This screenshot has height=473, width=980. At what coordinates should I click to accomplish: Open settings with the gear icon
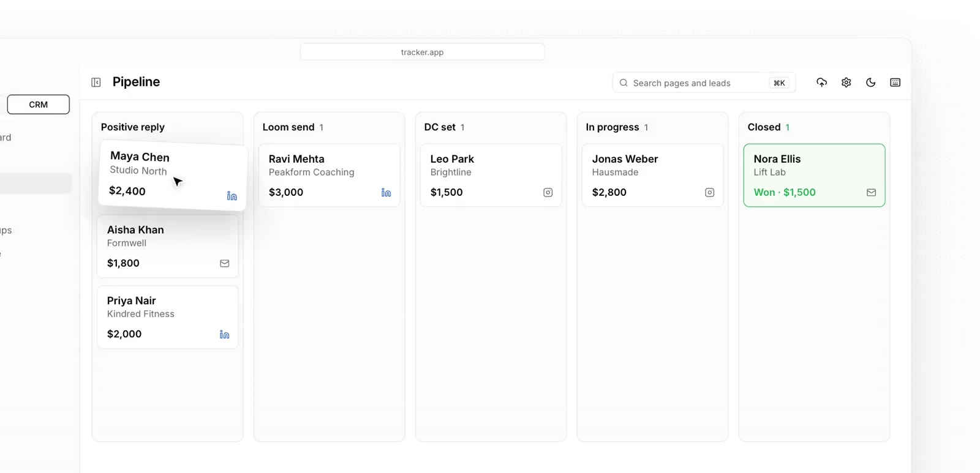(846, 83)
